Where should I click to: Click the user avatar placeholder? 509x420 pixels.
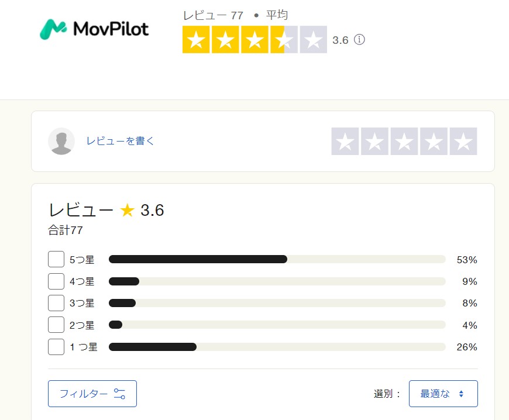61,141
